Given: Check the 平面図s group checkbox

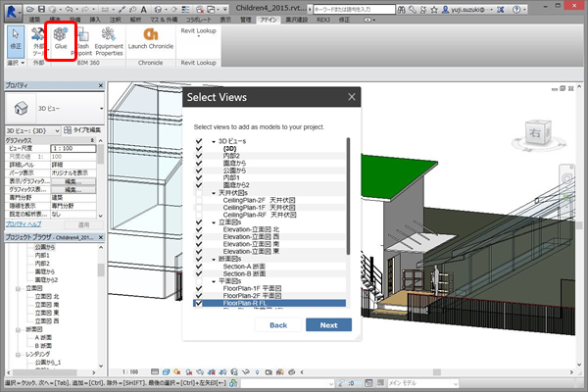Looking at the screenshot, I should pyautogui.click(x=199, y=281).
